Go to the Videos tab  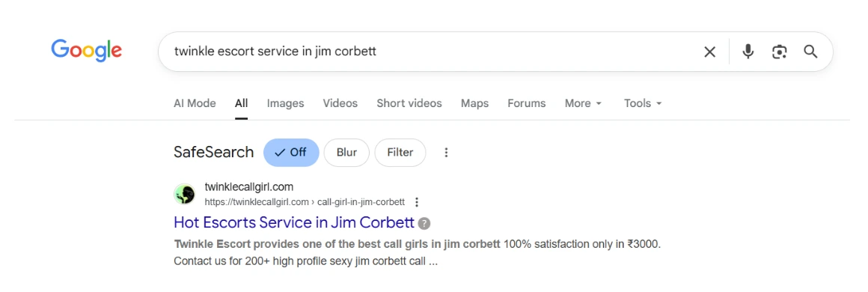tap(340, 103)
